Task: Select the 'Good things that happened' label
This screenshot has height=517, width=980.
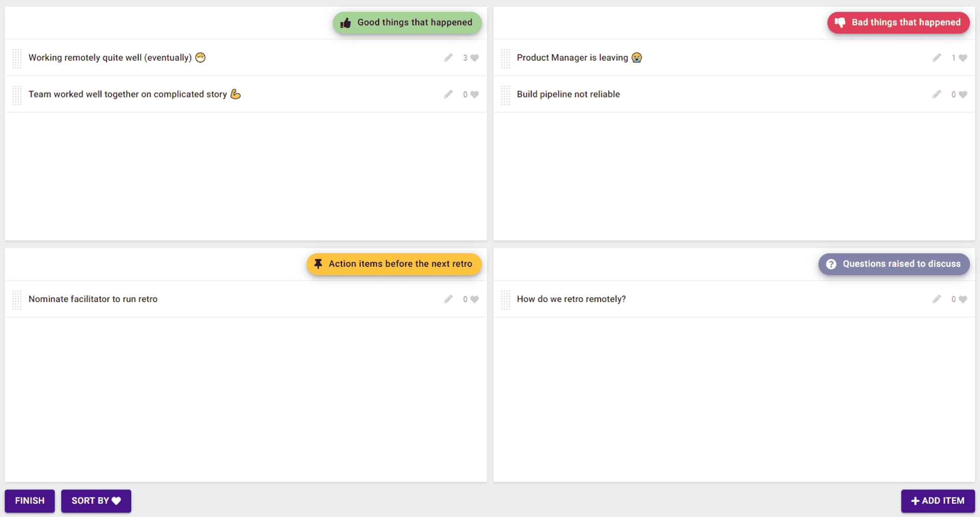Action: [x=407, y=22]
